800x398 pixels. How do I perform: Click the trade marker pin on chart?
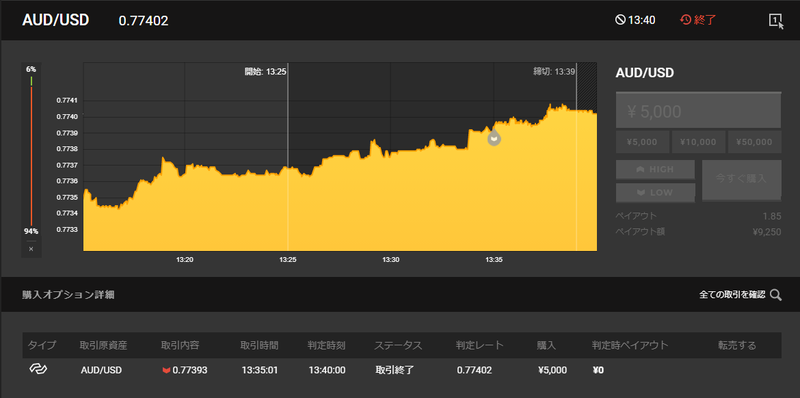pos(493,137)
